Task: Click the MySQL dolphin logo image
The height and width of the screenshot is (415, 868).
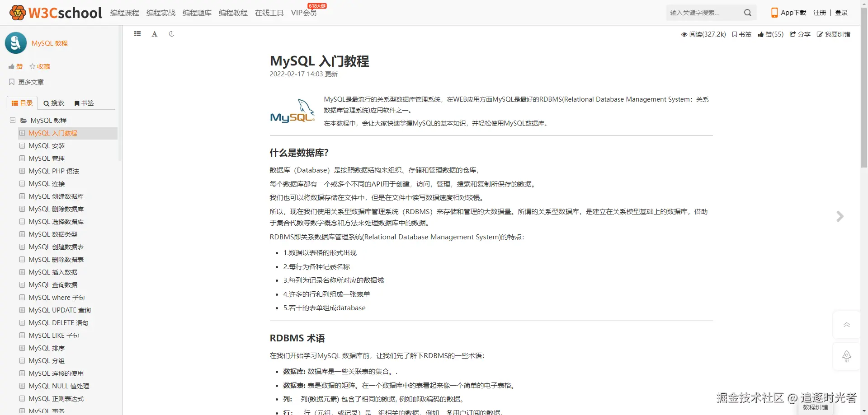Action: click(292, 111)
